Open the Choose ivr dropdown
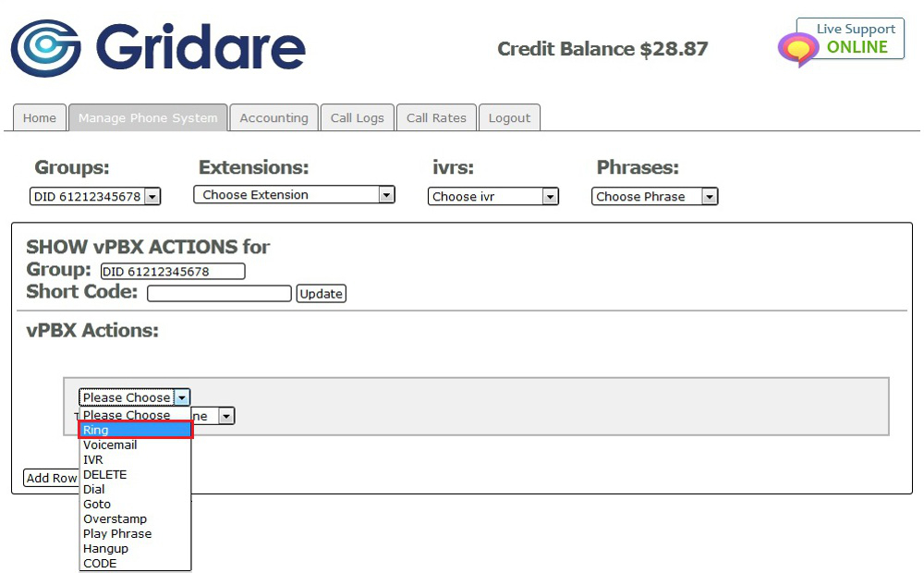The image size is (924, 573). click(x=492, y=197)
